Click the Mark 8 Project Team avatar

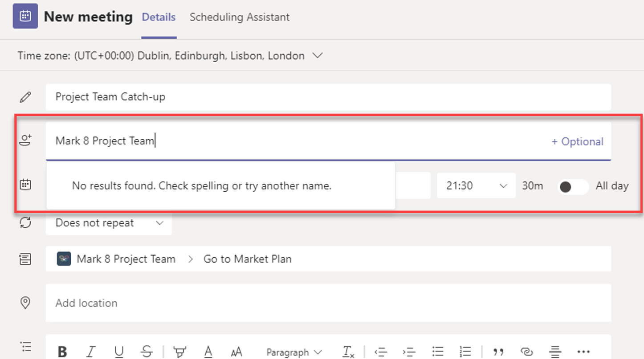pyautogui.click(x=64, y=259)
